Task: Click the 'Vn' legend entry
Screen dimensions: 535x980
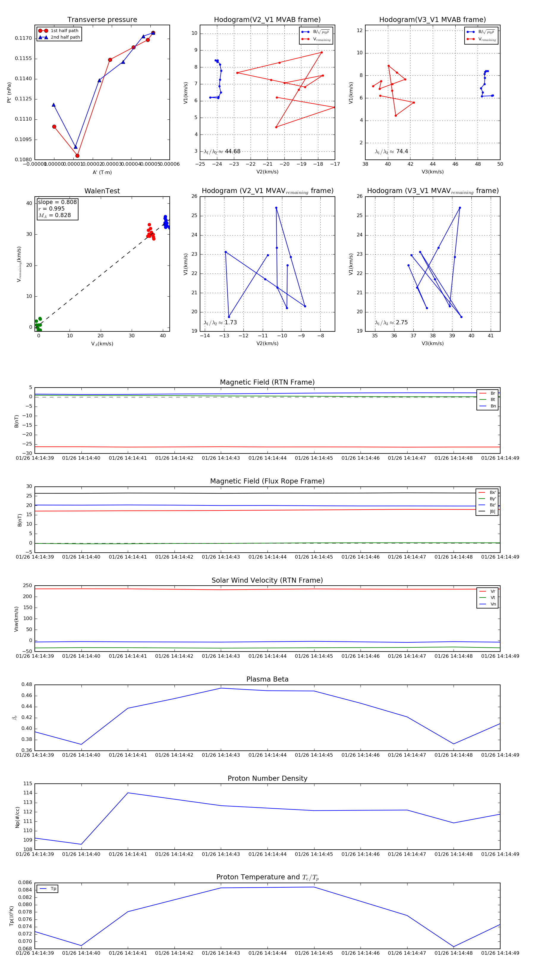Action: (x=487, y=604)
